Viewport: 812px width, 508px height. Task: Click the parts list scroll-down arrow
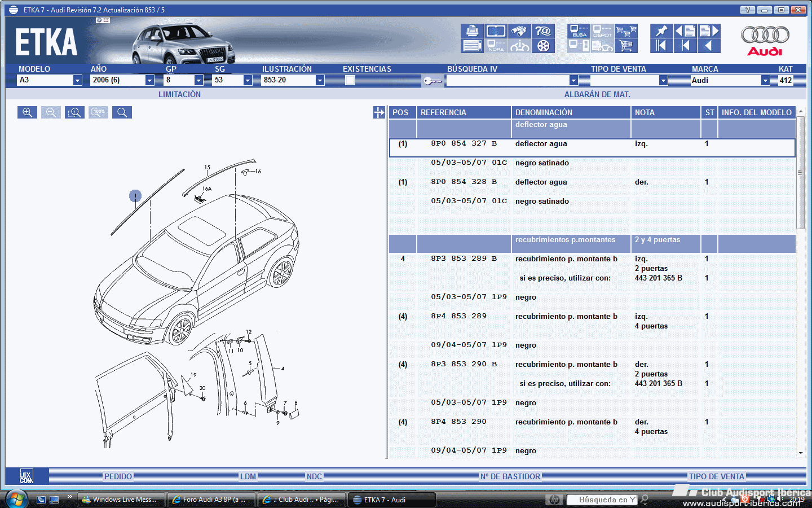point(800,453)
